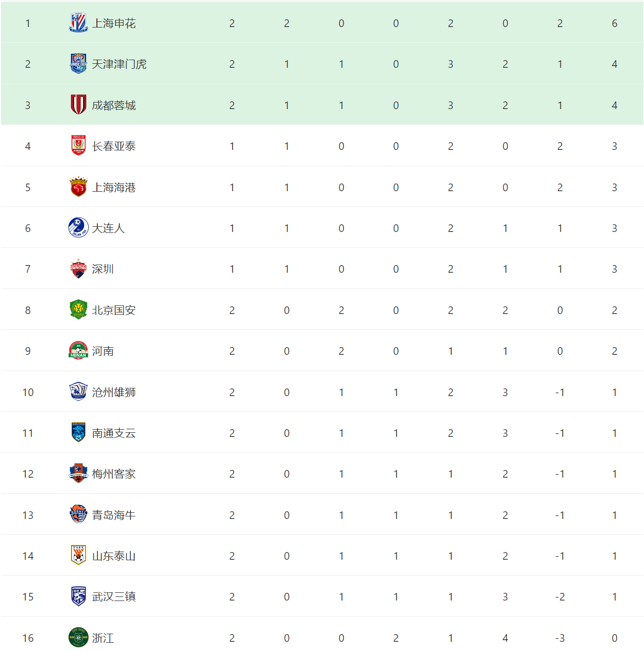Select the 成都蓉城 red shield logo
Screen dimensions: 644x652
[79, 105]
